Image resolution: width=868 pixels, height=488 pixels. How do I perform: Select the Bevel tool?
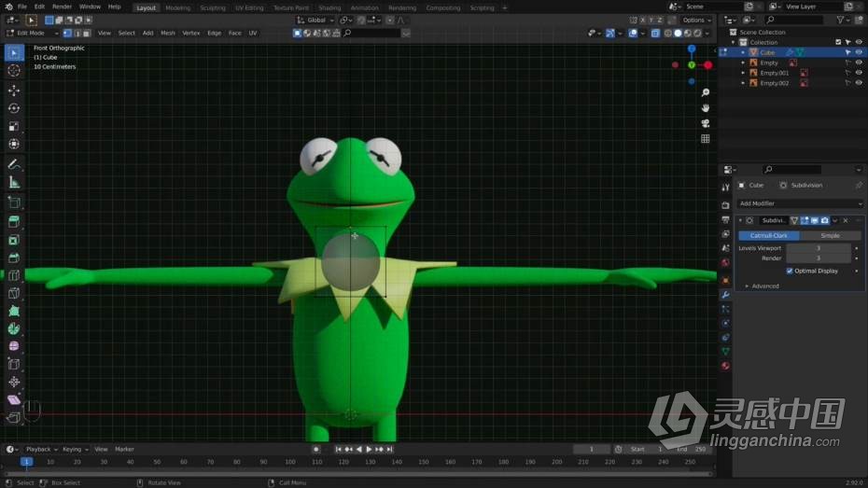(x=14, y=258)
